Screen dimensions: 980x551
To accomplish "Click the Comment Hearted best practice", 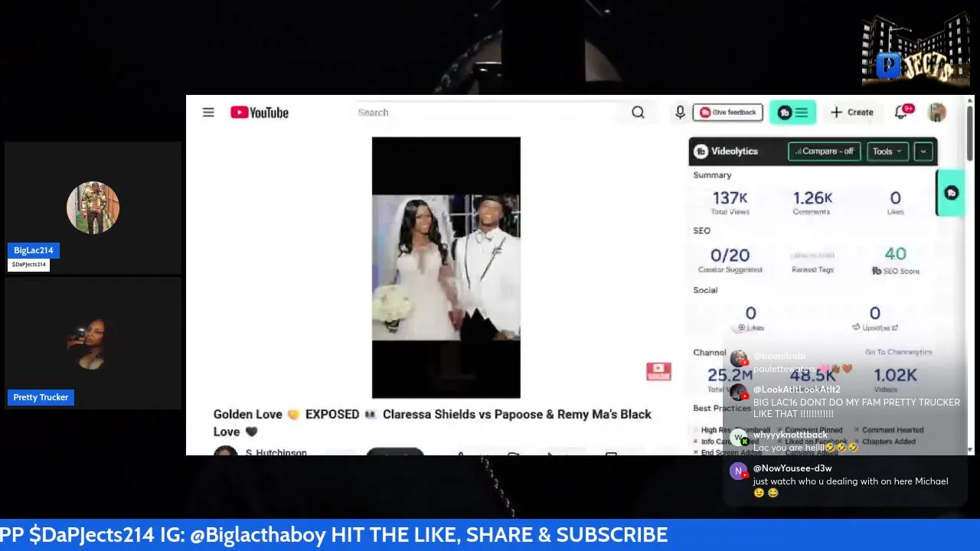I will 889,430.
